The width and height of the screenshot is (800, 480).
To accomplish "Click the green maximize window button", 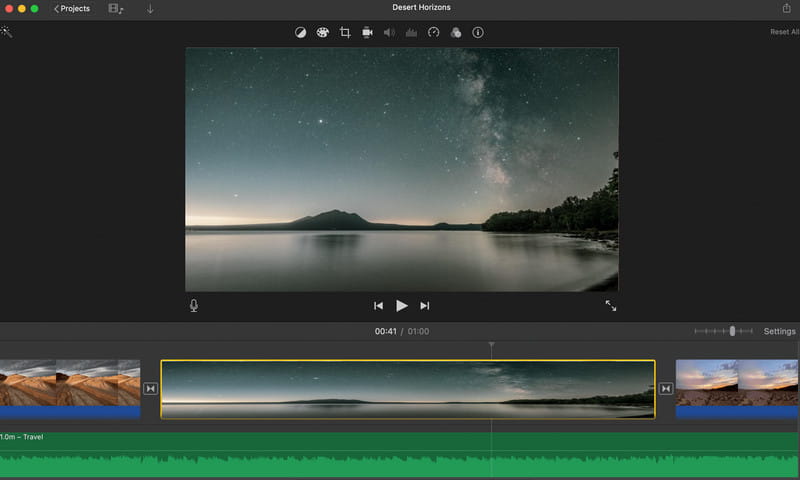I will click(35, 9).
